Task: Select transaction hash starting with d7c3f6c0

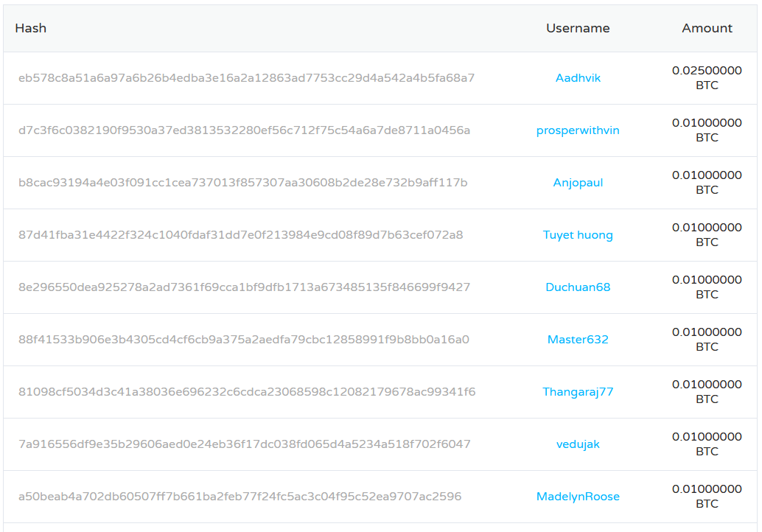Action: (244, 130)
